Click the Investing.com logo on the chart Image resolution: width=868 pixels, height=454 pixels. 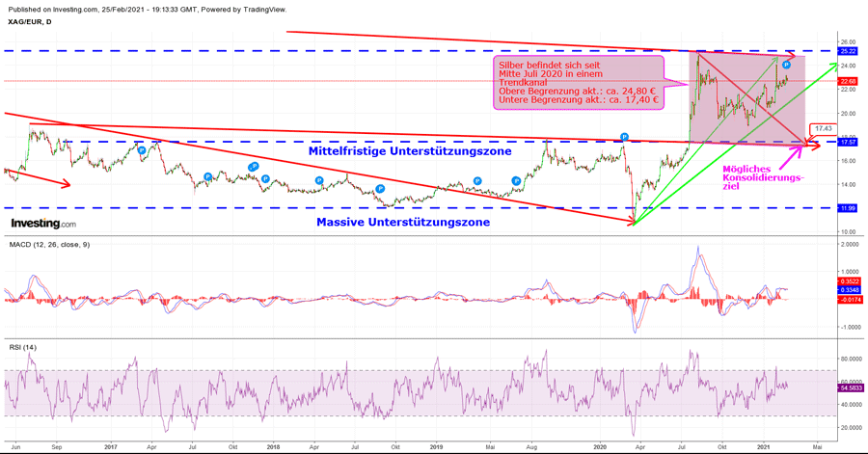coord(42,223)
